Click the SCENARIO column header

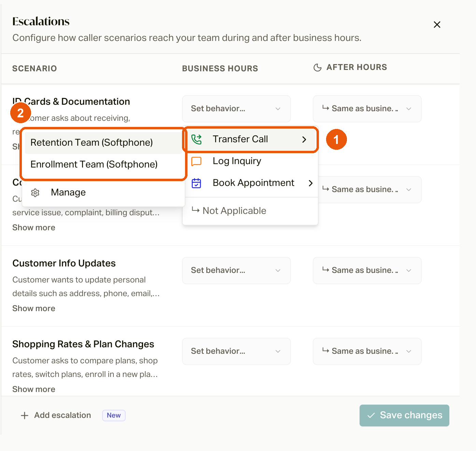coord(34,69)
